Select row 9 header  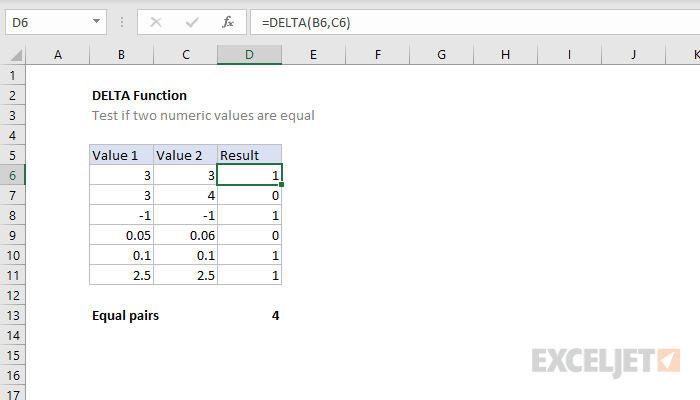click(12, 235)
